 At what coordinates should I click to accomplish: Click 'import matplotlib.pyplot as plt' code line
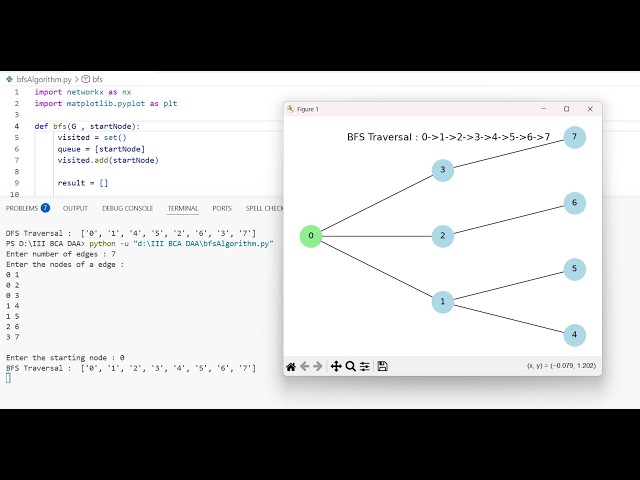tap(106, 104)
